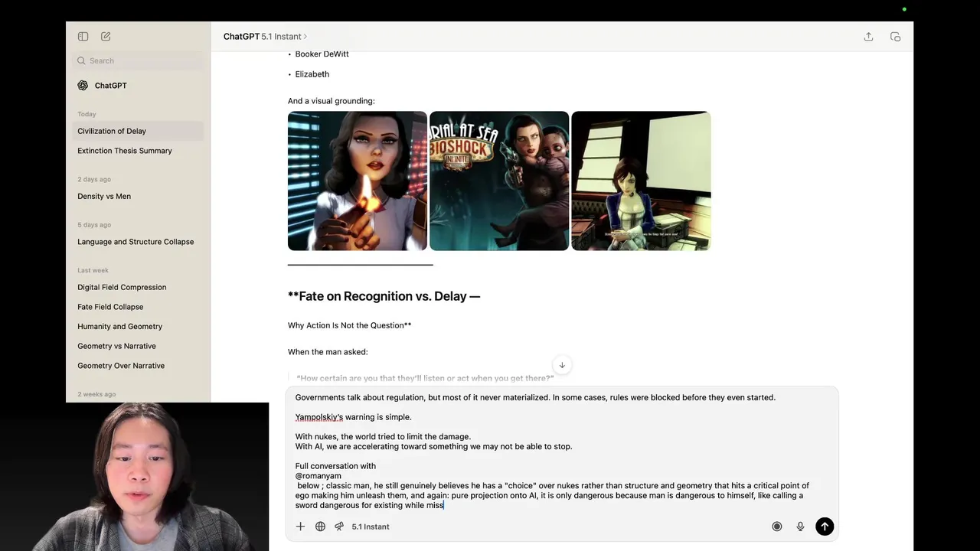Click the Today section label
This screenshot has height=551, width=980.
click(x=87, y=114)
